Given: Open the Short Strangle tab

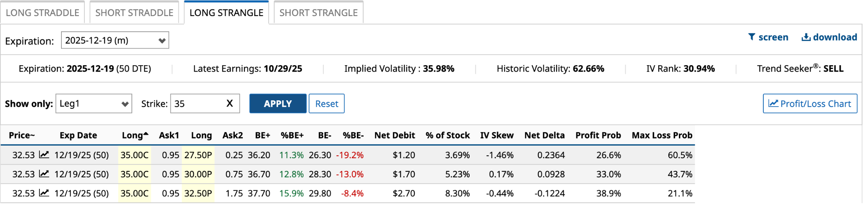Looking at the screenshot, I should point(318,13).
